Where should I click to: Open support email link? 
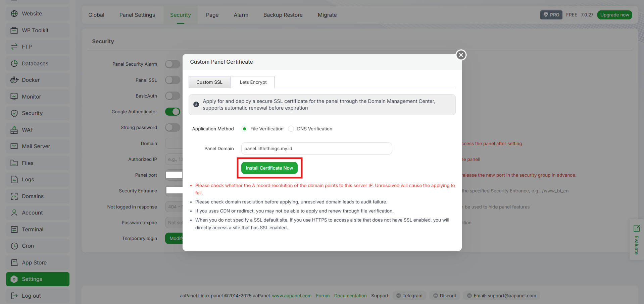coord(501,296)
